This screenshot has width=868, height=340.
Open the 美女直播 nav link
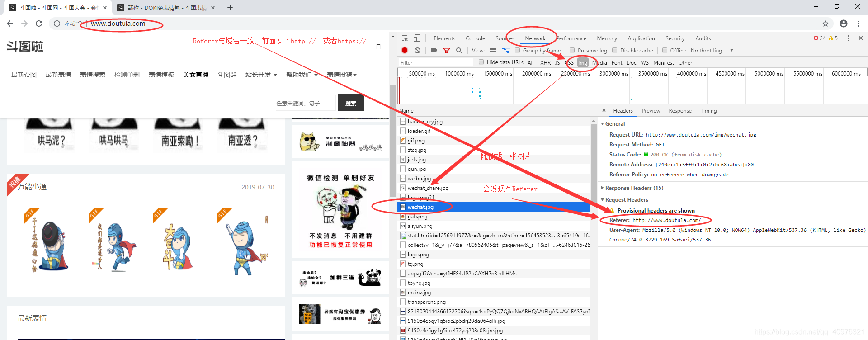tap(196, 75)
